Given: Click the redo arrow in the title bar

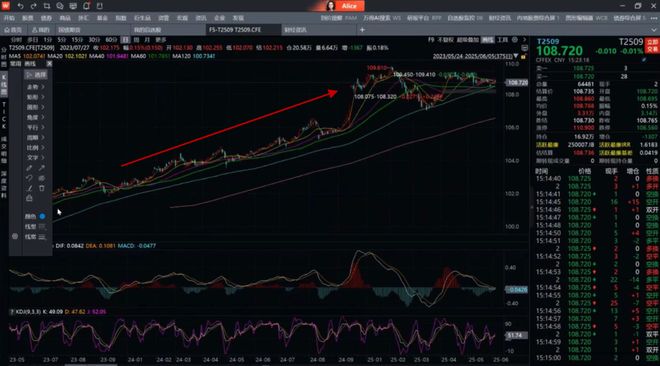Looking at the screenshot, I should tap(34, 6).
